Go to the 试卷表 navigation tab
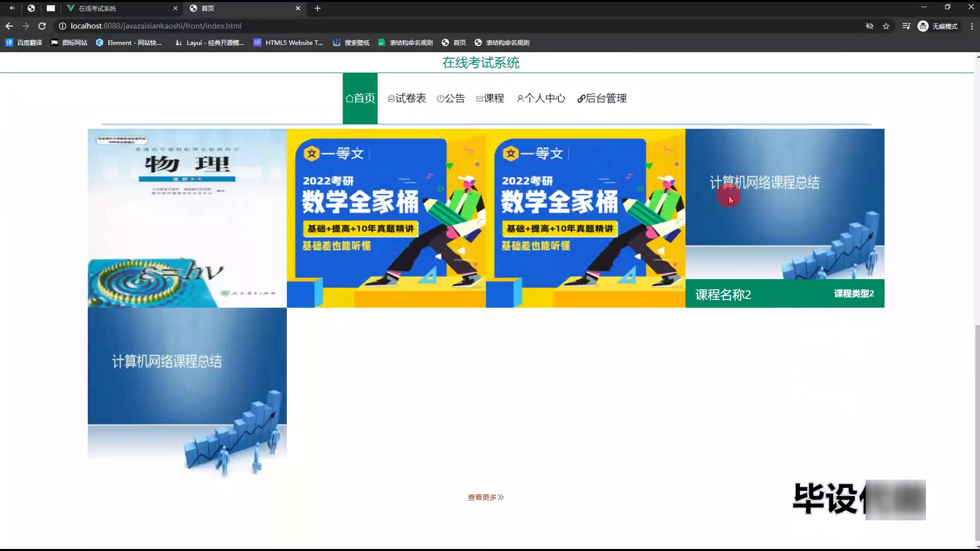 point(407,98)
